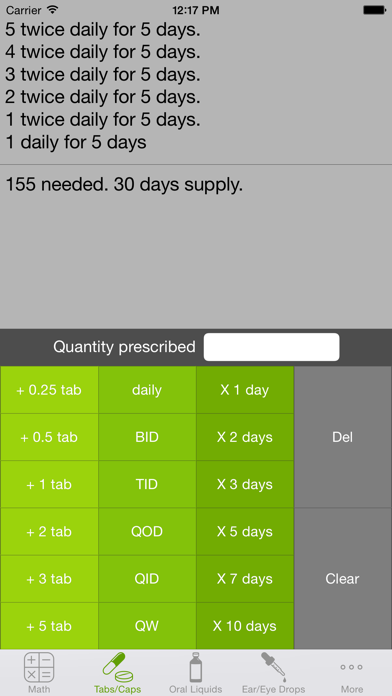Open the Math calculator tab
This screenshot has width=392, height=696.
(39, 672)
